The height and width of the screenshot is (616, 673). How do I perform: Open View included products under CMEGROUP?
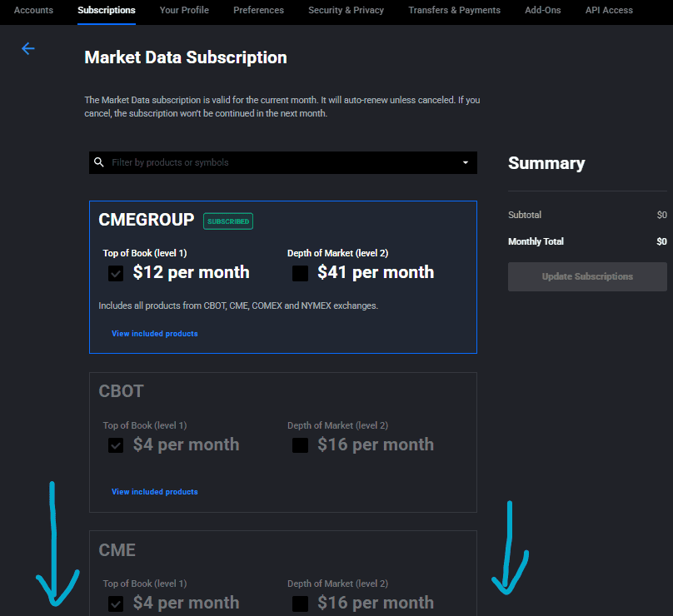click(x=155, y=334)
